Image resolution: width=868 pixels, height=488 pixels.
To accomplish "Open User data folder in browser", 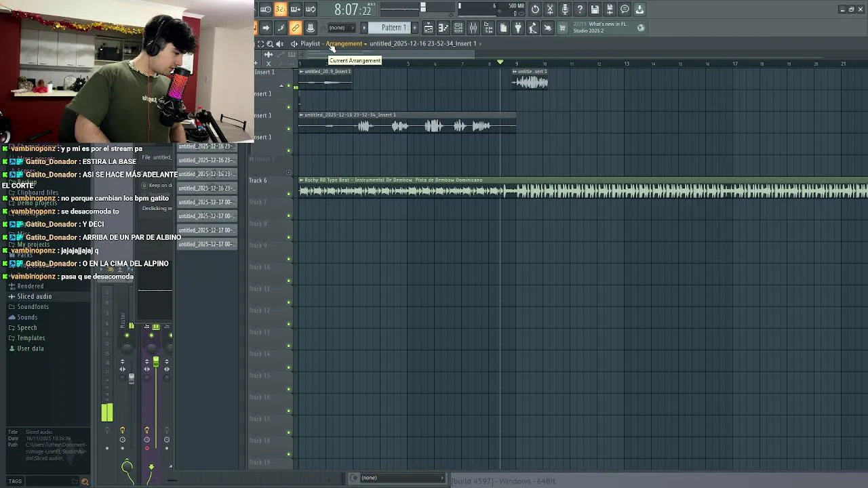I will [30, 348].
